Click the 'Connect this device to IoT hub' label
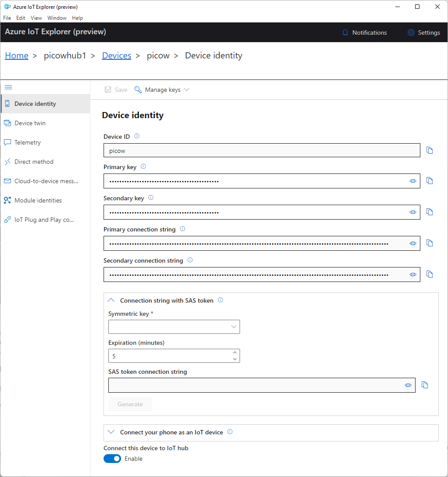 [x=146, y=448]
